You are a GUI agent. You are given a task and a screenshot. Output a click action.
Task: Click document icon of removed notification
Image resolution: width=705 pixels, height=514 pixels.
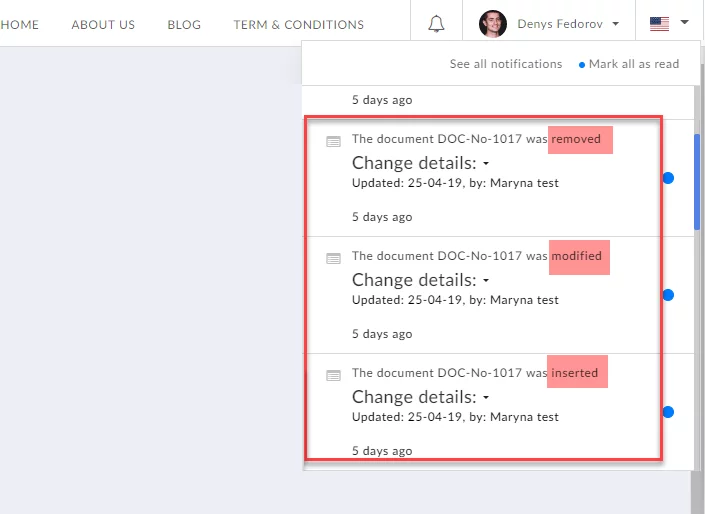click(334, 141)
